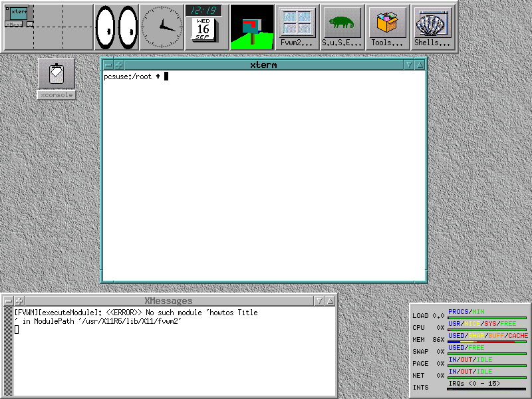Click down-triangle iconify button on xterm

point(409,65)
